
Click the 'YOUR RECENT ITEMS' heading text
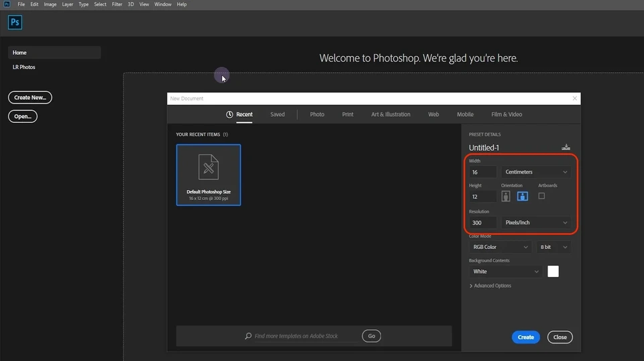click(198, 134)
